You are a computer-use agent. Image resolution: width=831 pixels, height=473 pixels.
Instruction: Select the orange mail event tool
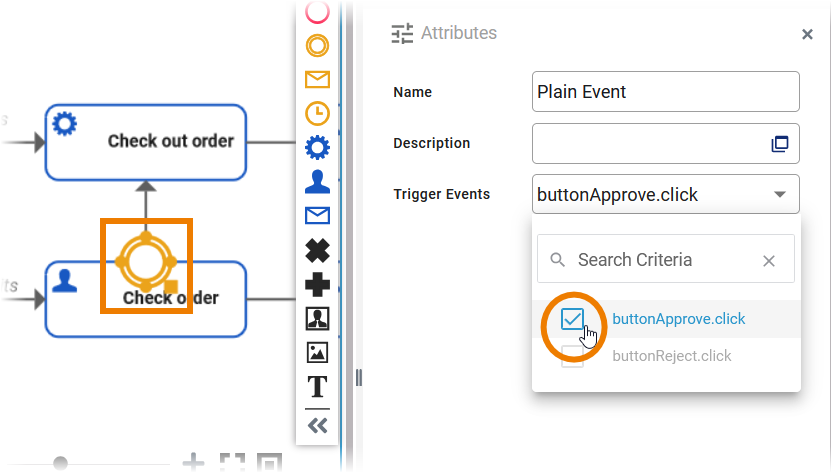pos(317,79)
